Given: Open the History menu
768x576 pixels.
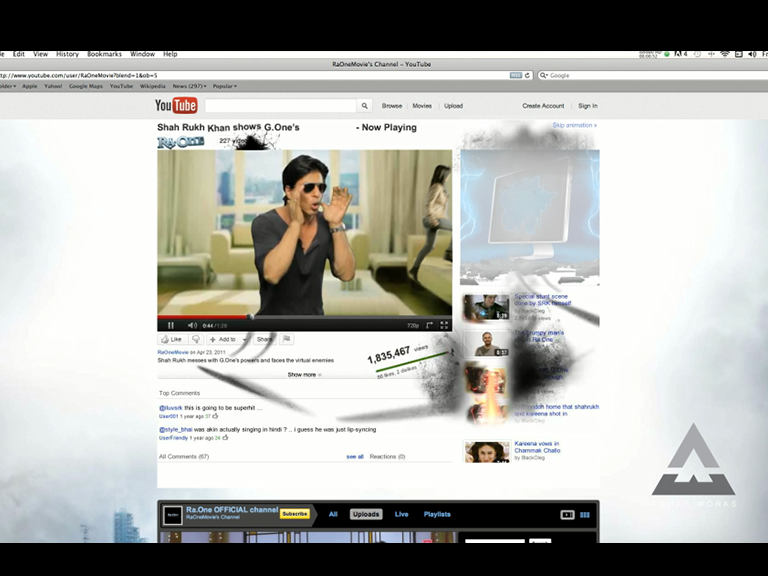Looking at the screenshot, I should tap(68, 54).
